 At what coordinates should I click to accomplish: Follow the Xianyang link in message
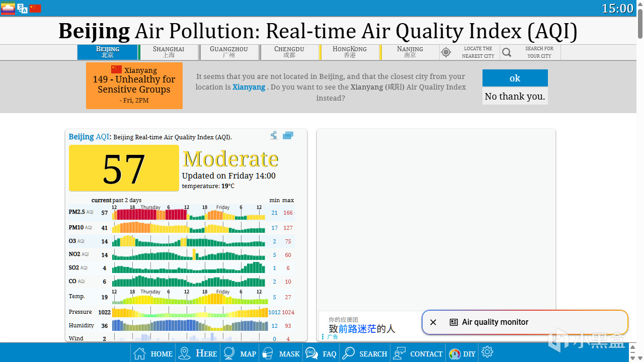pyautogui.click(x=249, y=87)
